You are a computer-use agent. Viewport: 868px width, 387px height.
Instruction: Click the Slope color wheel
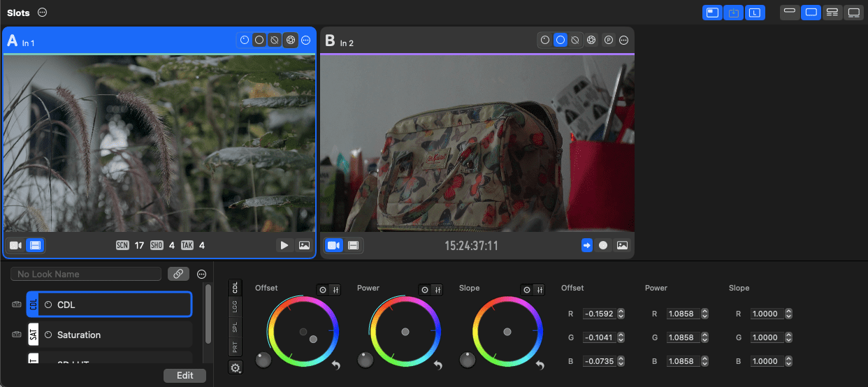tap(507, 332)
